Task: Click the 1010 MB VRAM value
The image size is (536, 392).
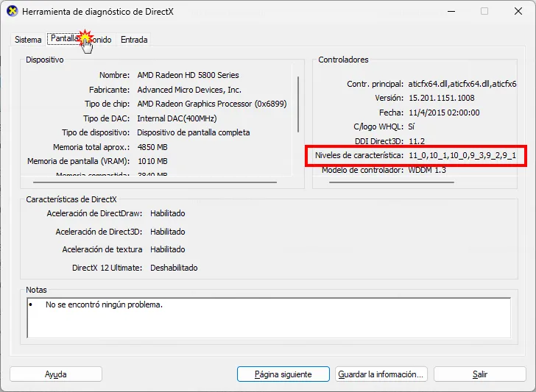Action: 152,161
